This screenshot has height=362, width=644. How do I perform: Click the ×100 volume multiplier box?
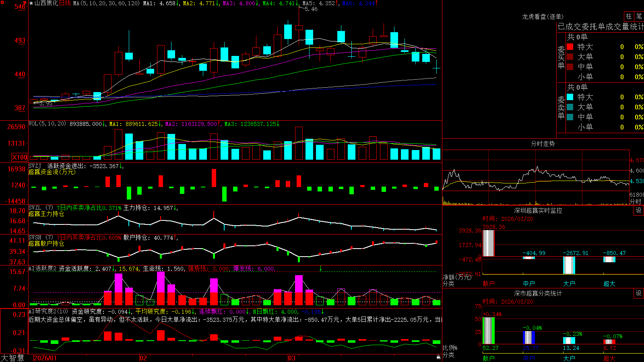tap(20, 157)
